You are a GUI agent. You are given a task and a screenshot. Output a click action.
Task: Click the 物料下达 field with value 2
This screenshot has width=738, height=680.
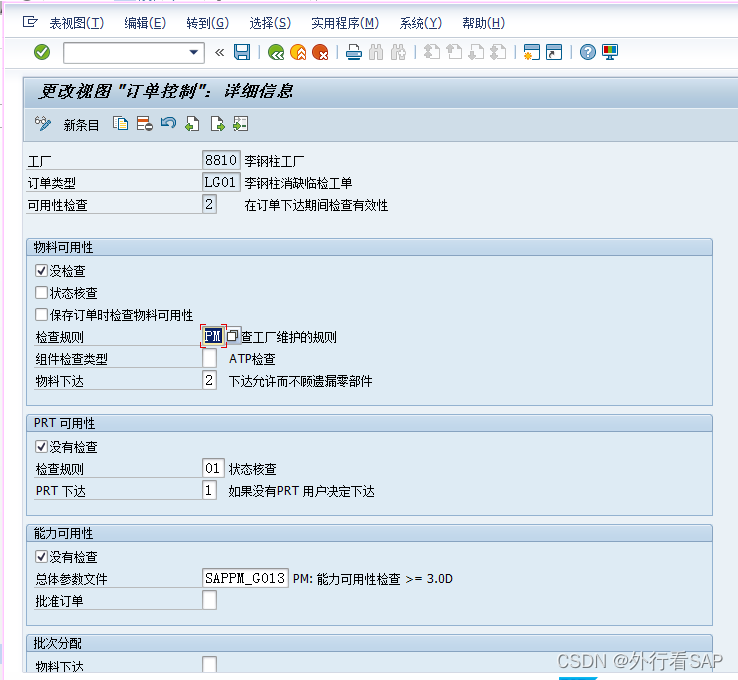[x=209, y=380]
